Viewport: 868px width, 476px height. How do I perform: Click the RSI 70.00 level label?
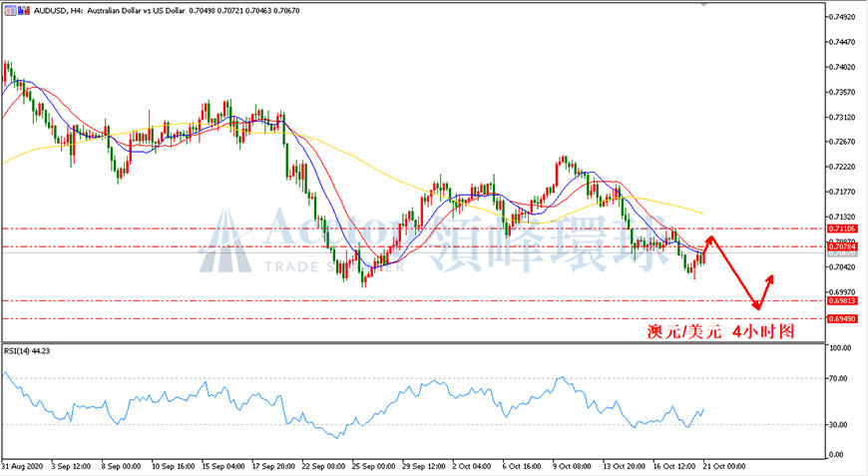[838, 378]
